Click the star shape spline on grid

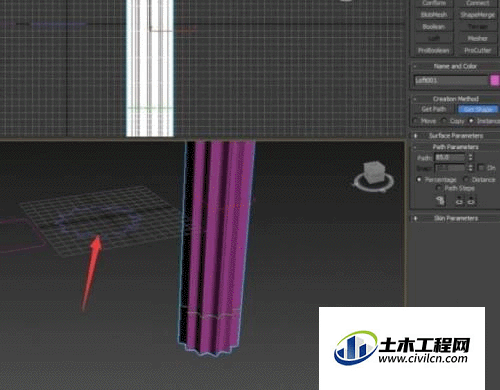click(x=99, y=220)
